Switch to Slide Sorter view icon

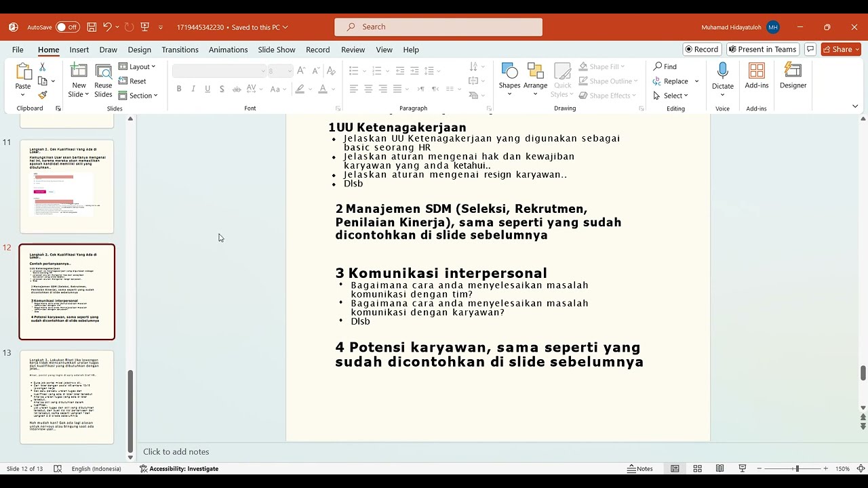point(697,468)
